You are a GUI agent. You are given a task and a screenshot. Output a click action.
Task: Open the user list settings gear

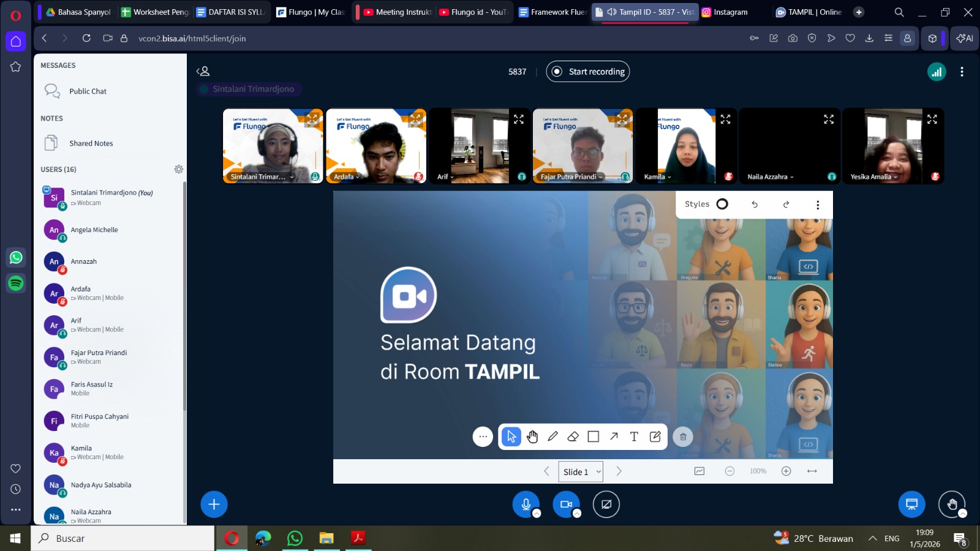179,169
